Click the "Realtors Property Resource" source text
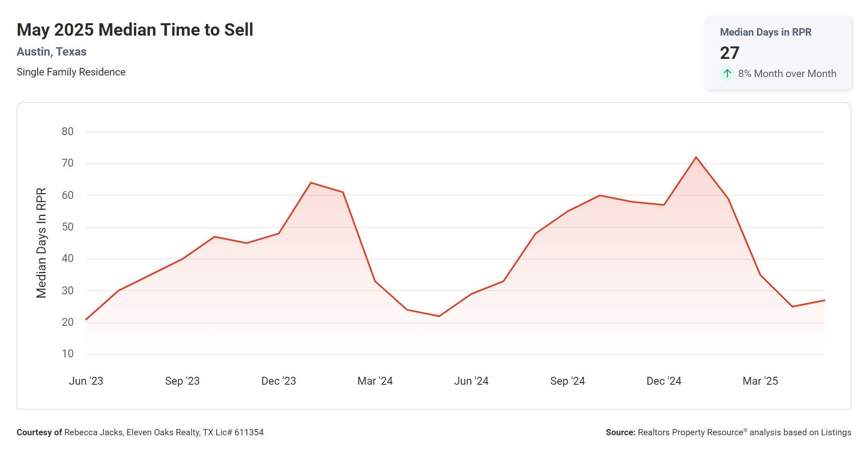Viewport: 868px width, 456px height. 690,432
